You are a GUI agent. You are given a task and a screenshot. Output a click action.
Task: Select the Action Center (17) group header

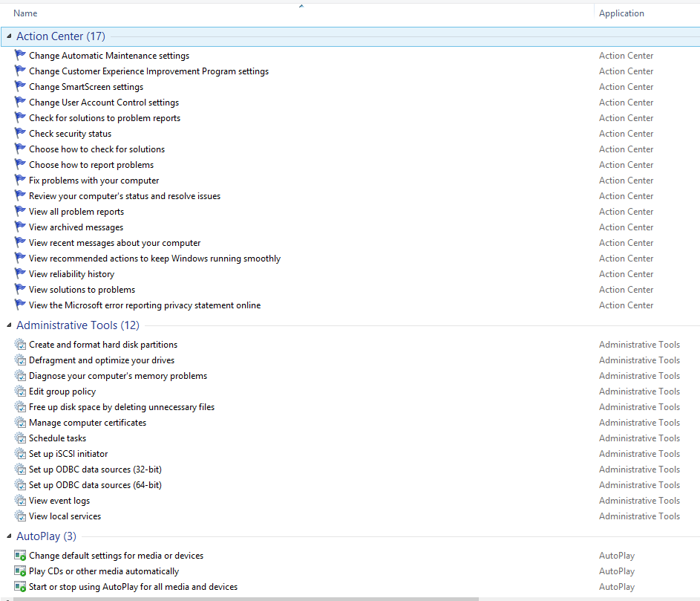pos(61,36)
